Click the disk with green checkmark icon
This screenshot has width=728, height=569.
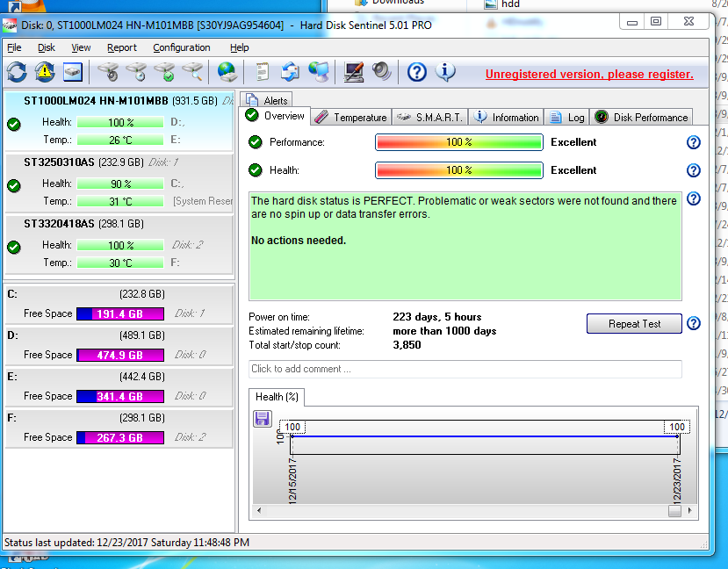(164, 72)
